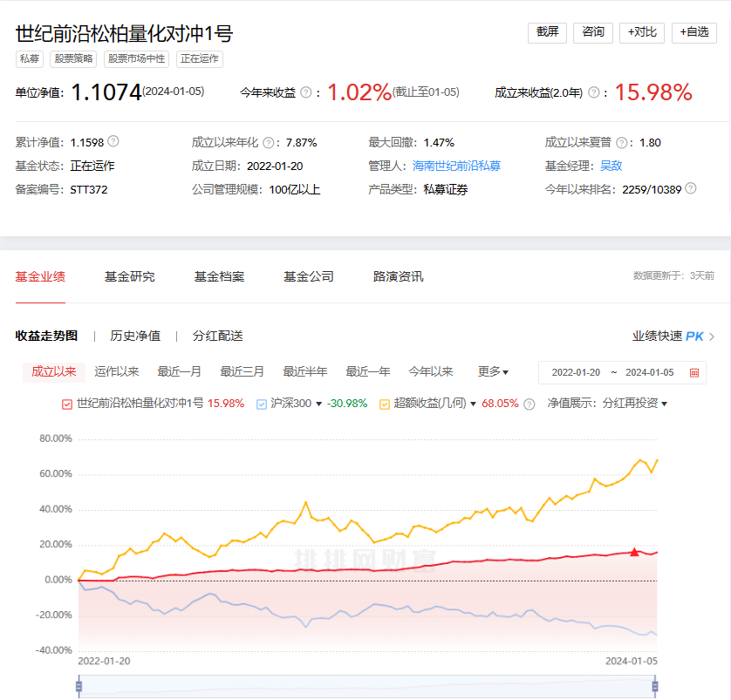Click the help icon beside 超额收益 68.05%
This screenshot has height=700, width=731.
click(x=529, y=404)
